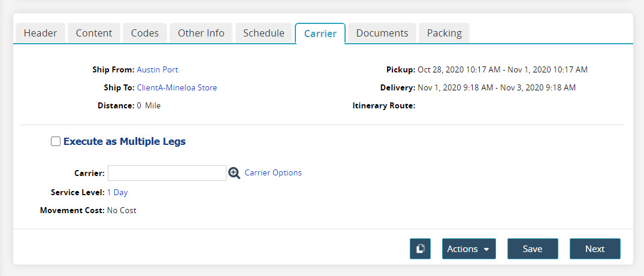Image resolution: width=644 pixels, height=276 pixels.
Task: Click the copy document icon button
Action: (420, 248)
